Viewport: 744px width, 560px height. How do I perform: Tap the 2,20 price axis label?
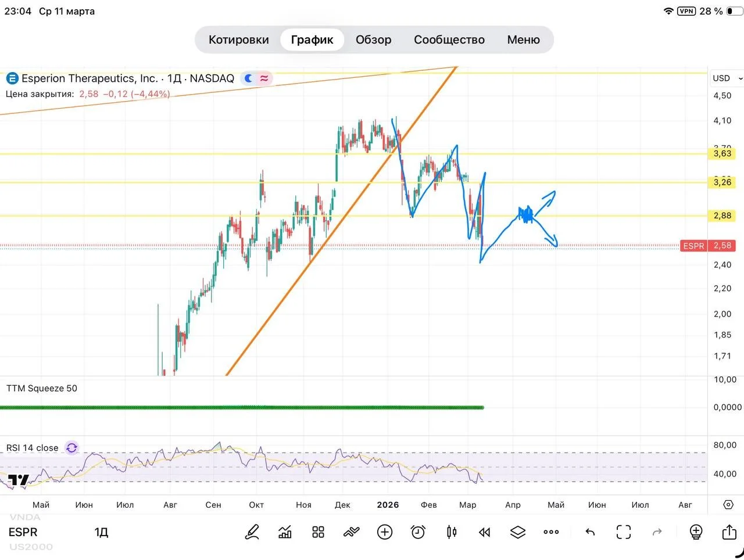722,288
